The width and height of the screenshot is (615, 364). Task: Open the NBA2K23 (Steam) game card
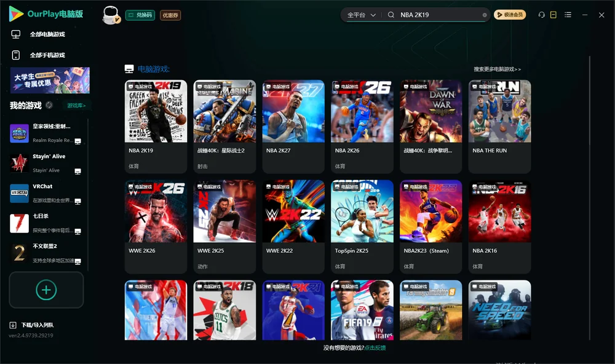(x=430, y=226)
